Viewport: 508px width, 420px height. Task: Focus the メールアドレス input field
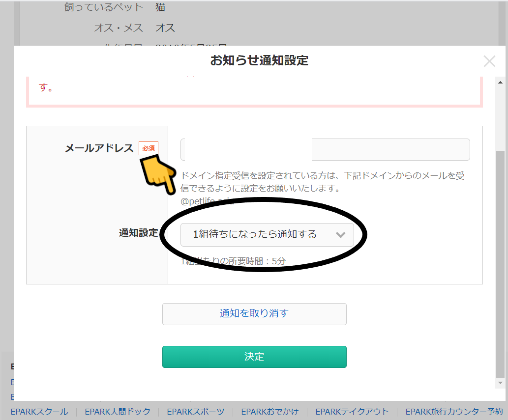click(325, 150)
